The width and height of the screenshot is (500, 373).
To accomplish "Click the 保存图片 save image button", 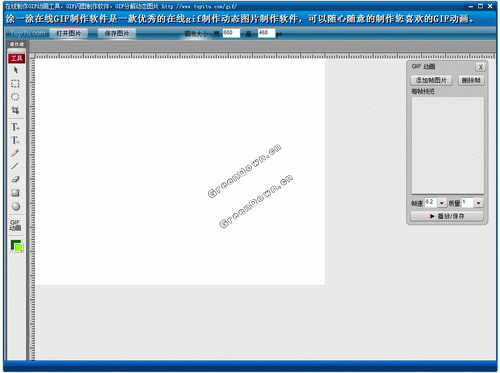I will coord(117,33).
